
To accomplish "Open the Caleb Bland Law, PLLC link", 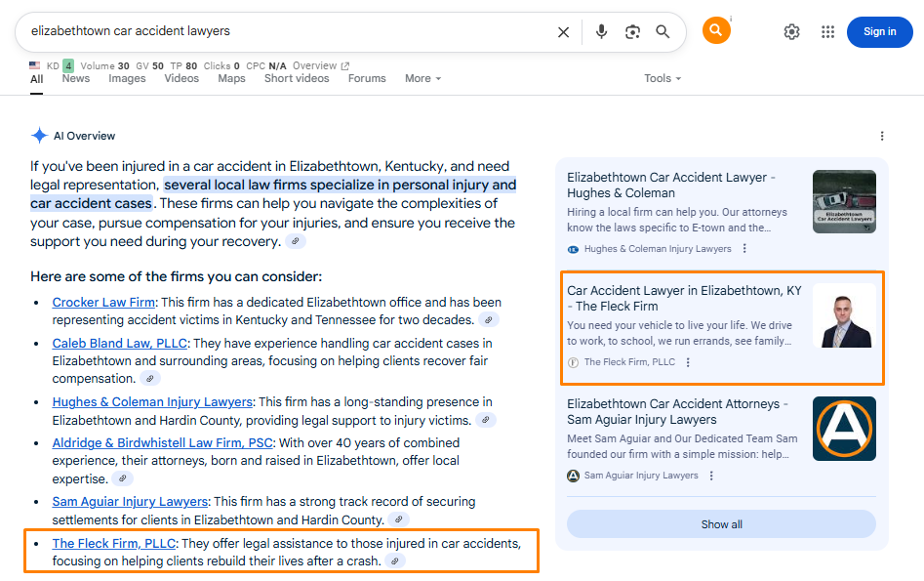I will click(x=120, y=344).
